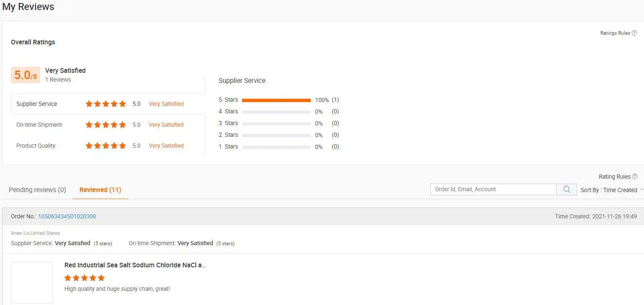Select the Reviewed (11) tab

[x=100, y=190]
